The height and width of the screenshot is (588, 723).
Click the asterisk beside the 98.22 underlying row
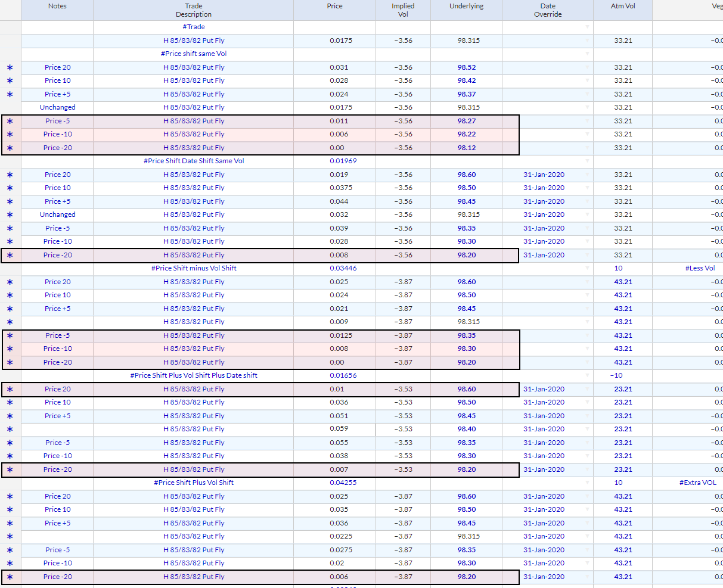(10, 135)
